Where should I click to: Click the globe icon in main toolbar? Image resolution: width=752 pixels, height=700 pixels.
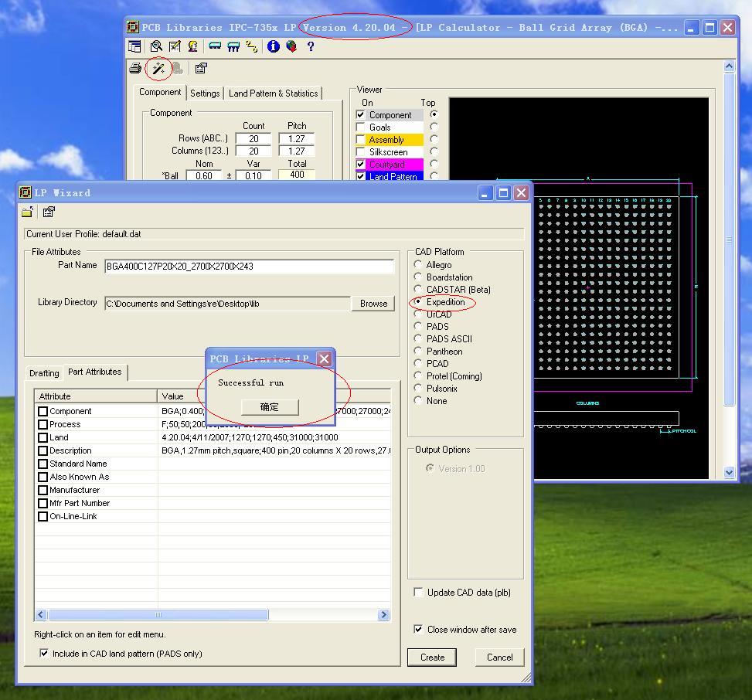pyautogui.click(x=291, y=46)
